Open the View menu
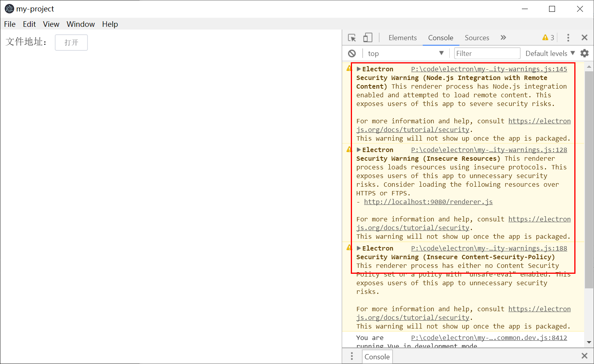The height and width of the screenshot is (364, 594). coord(51,24)
